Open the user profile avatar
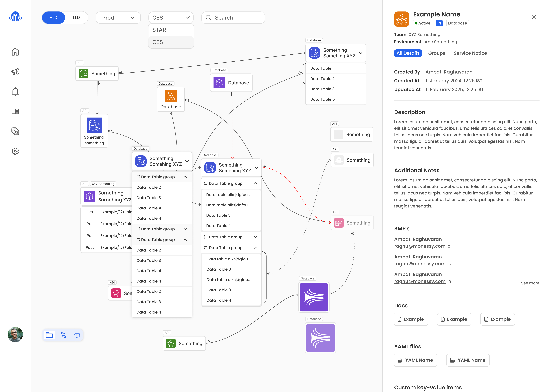Viewport: 551px width, 392px height. point(15,335)
